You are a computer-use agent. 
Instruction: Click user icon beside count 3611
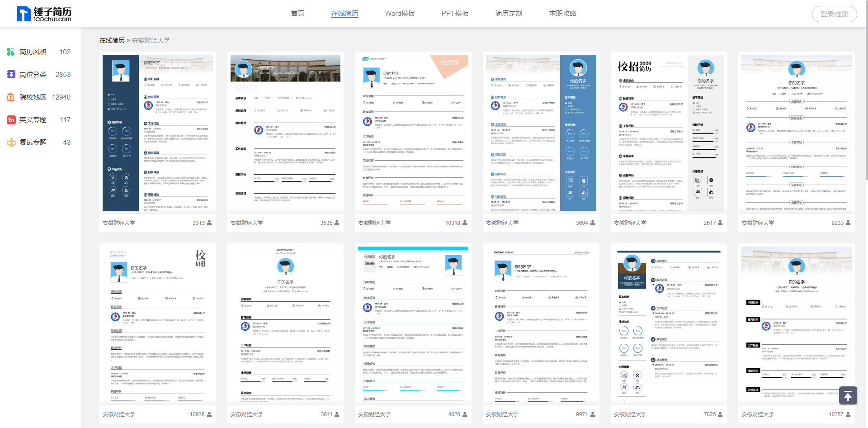pyautogui.click(x=337, y=414)
